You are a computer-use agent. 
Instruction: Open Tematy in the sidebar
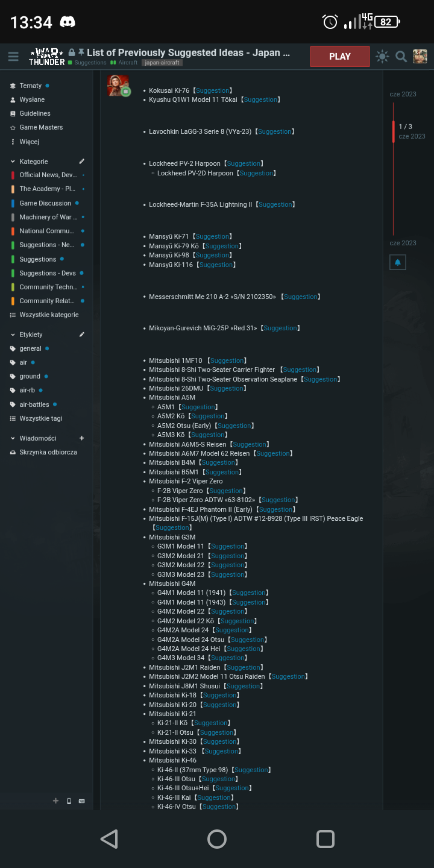click(x=30, y=86)
